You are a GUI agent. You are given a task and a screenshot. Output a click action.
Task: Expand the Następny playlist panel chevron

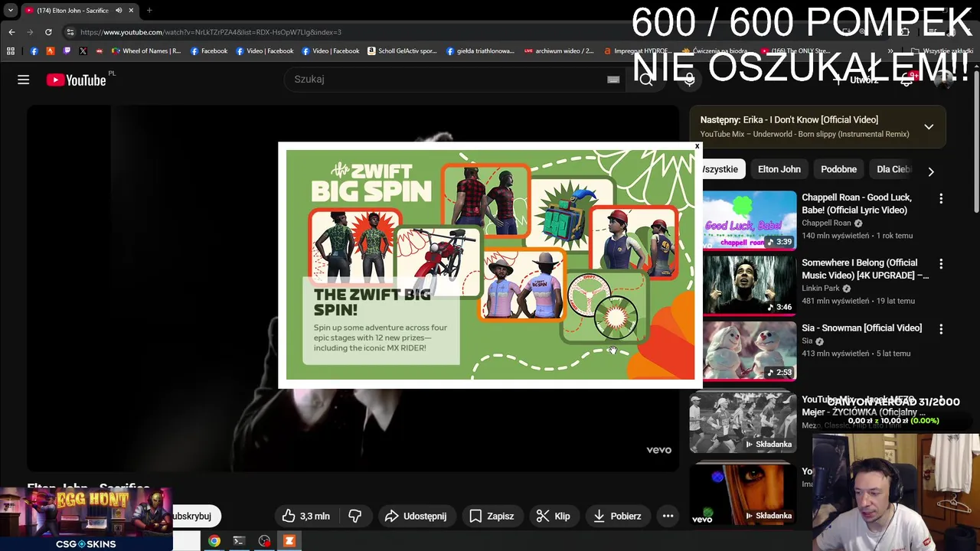point(929,127)
